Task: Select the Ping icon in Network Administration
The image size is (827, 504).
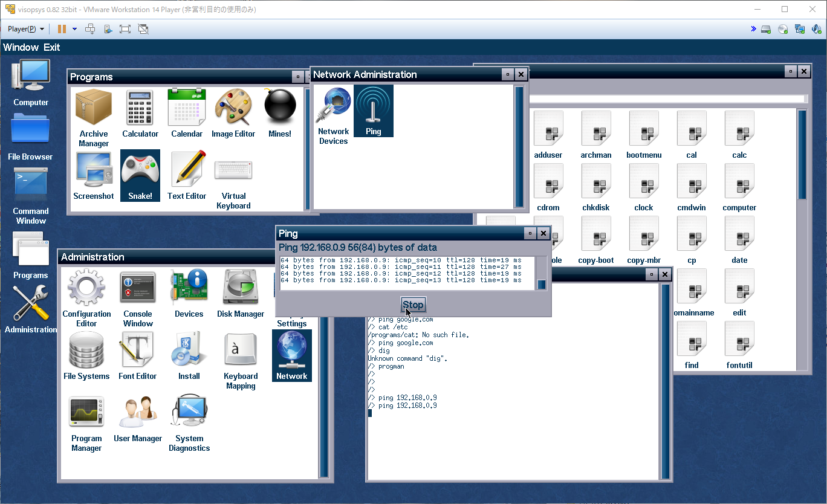Action: coord(374,111)
